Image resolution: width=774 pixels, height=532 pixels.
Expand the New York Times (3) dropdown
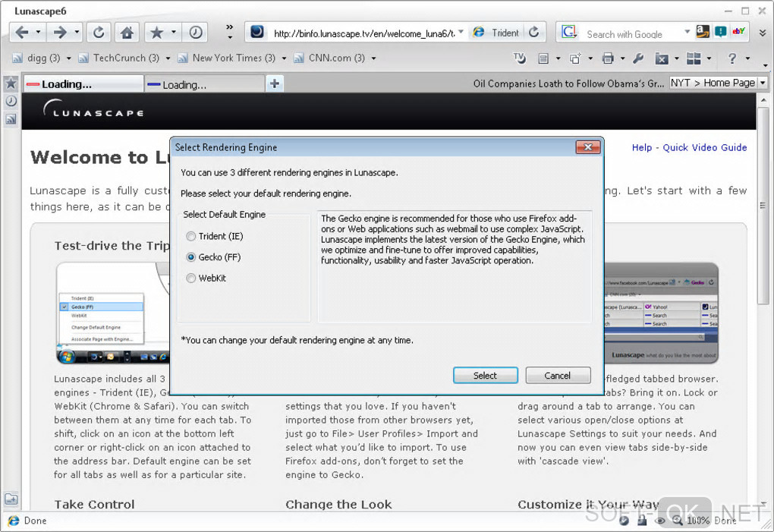click(x=284, y=58)
